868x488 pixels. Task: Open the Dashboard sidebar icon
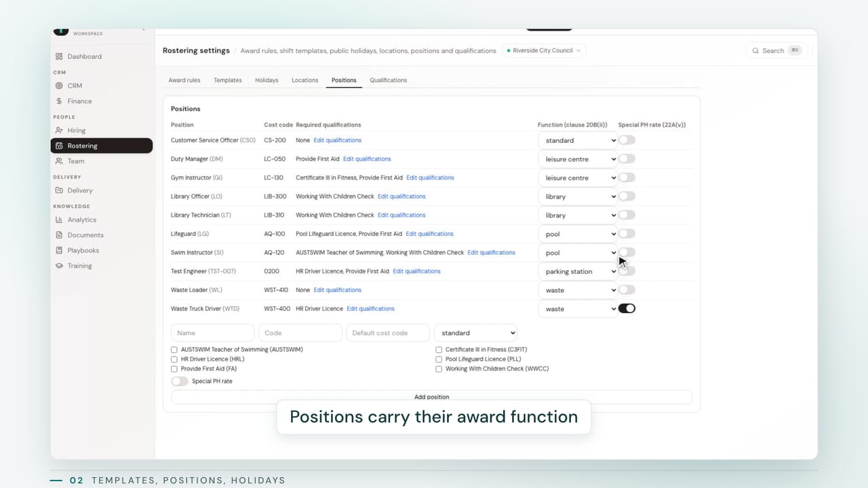(59, 56)
